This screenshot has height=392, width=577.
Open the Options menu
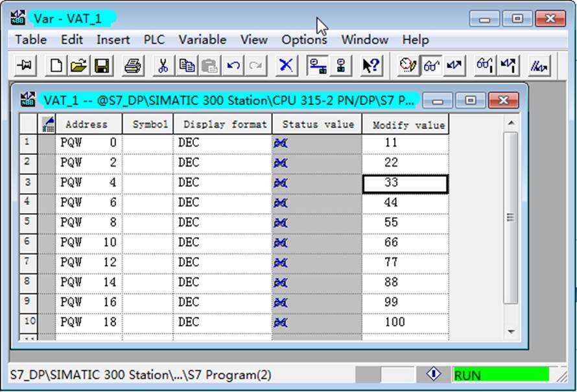(304, 40)
